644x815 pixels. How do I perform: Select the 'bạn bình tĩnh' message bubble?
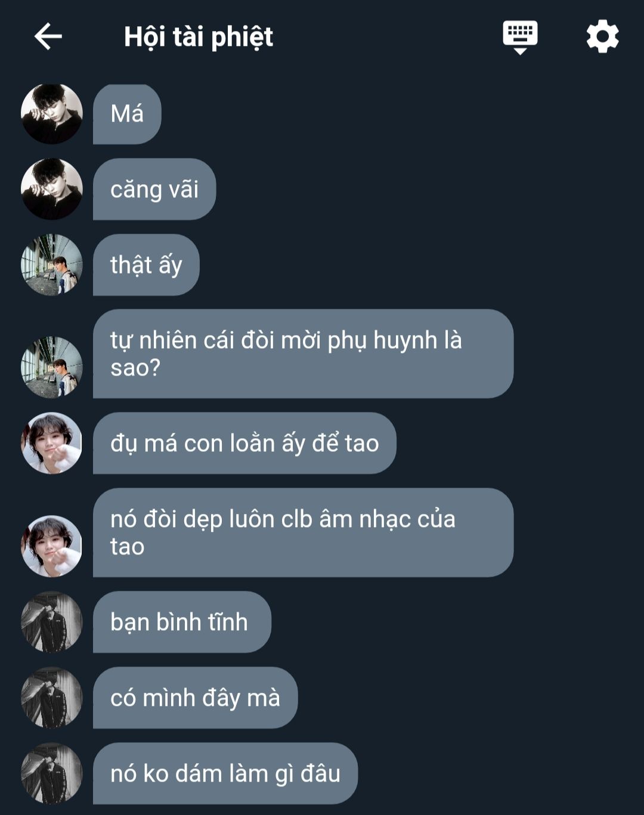182,622
